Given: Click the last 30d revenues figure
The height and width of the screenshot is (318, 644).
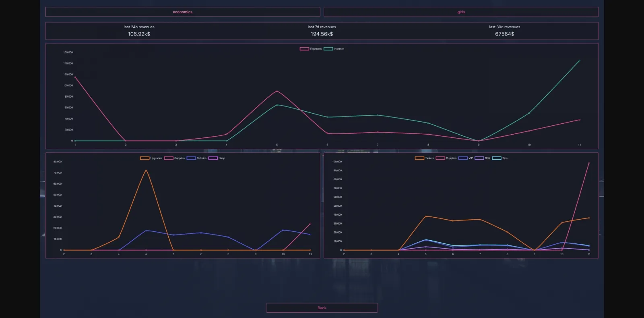Looking at the screenshot, I should click(504, 34).
